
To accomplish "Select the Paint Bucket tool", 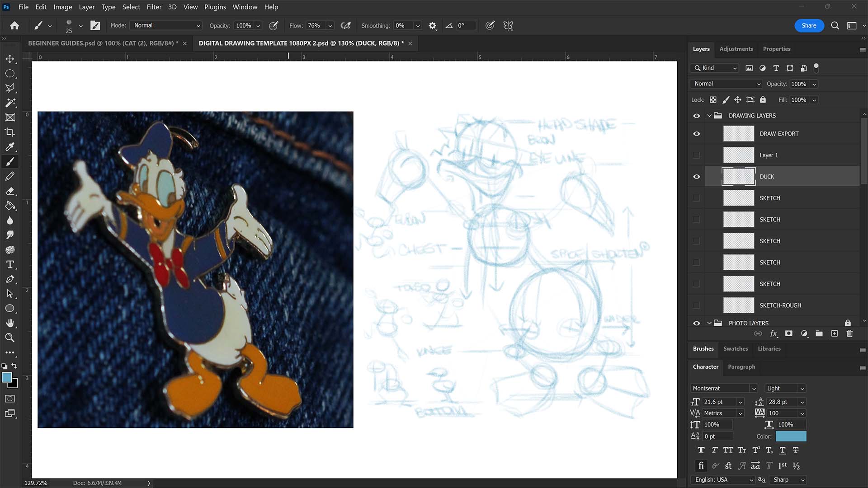I will (x=10, y=206).
